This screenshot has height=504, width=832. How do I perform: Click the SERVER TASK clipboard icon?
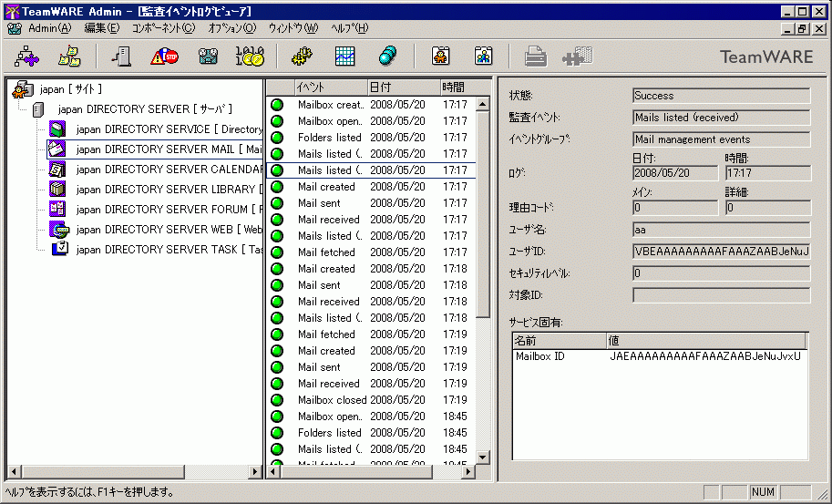[60, 248]
